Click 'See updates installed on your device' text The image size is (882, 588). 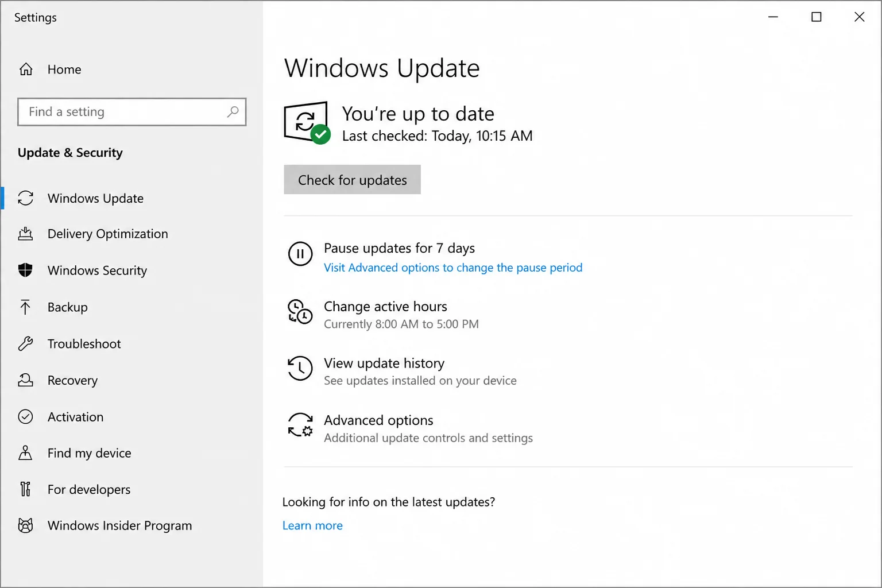[x=420, y=381]
